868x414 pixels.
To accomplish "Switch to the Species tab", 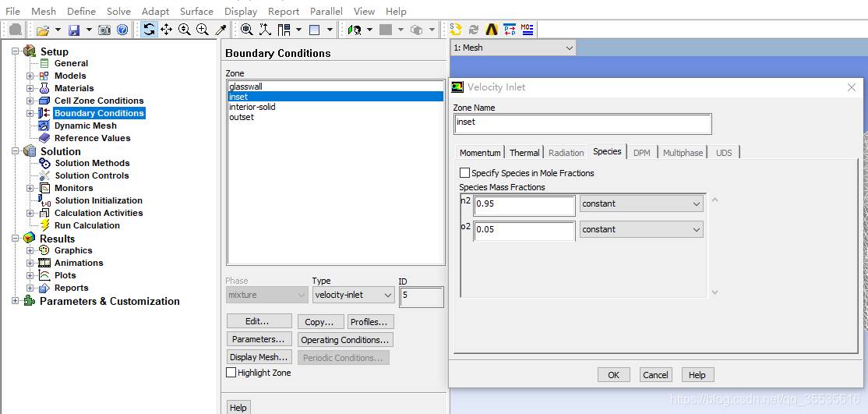I will (x=607, y=151).
